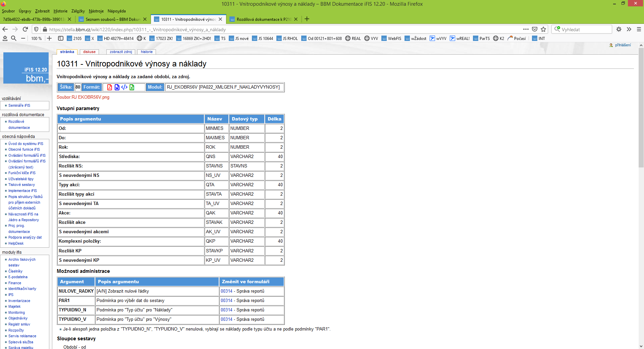Open 00314 link in NULOVE_RADKY row
The height and width of the screenshot is (349, 644).
pyautogui.click(x=226, y=291)
